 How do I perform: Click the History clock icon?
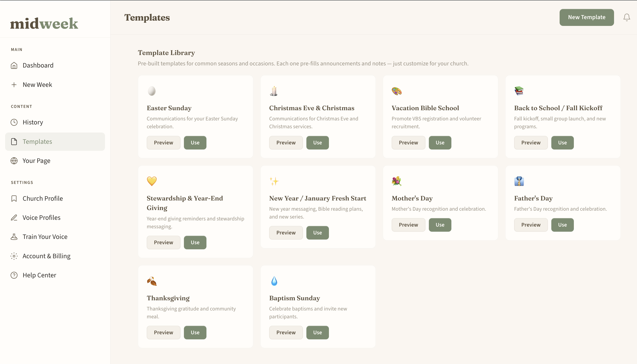(x=14, y=122)
